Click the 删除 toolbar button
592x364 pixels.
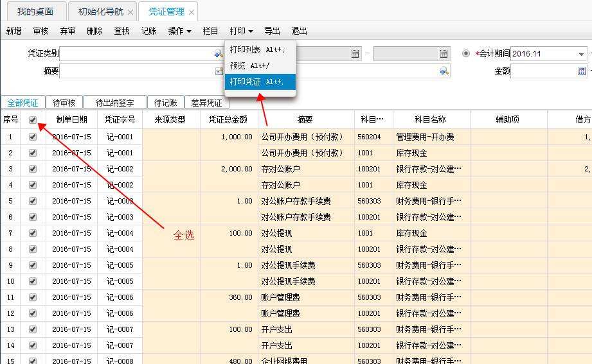94,31
